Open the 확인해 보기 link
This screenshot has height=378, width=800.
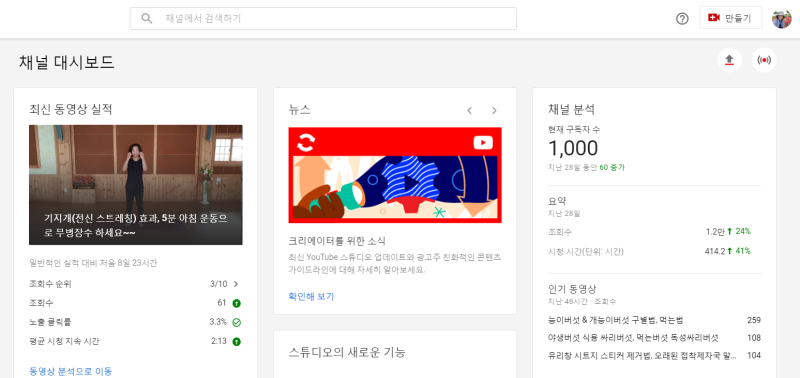(311, 296)
